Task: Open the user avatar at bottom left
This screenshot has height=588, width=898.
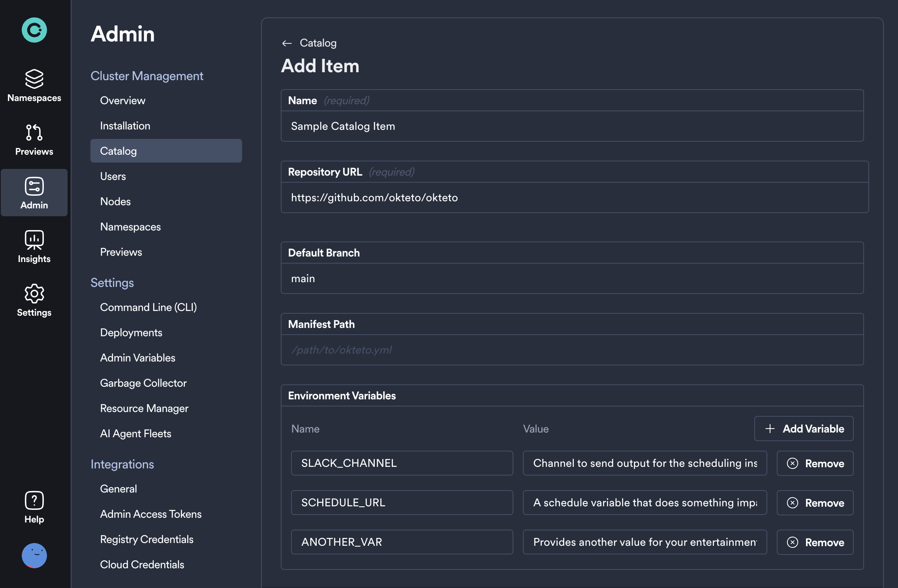Action: tap(34, 556)
